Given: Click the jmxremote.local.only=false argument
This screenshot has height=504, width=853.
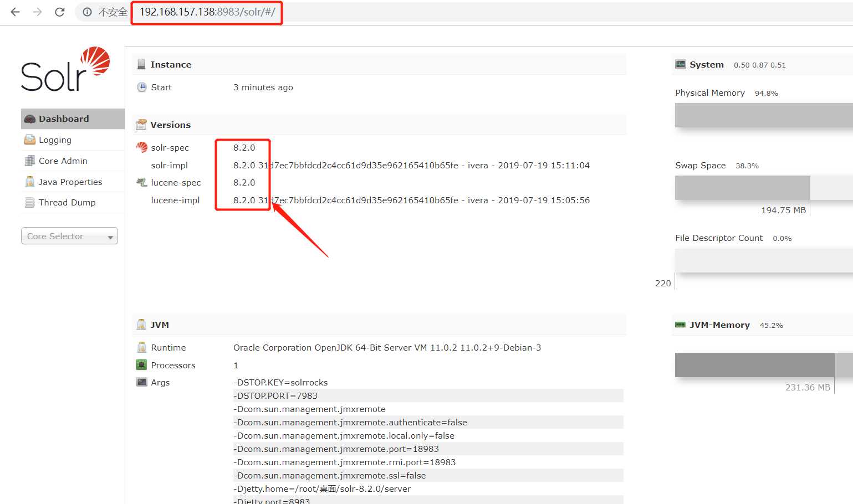Looking at the screenshot, I should (x=344, y=435).
